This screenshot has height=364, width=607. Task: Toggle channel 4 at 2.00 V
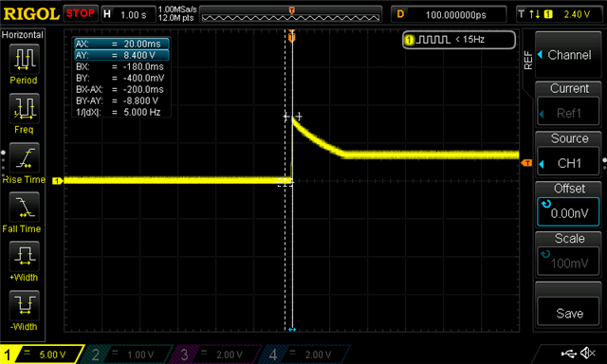305,355
